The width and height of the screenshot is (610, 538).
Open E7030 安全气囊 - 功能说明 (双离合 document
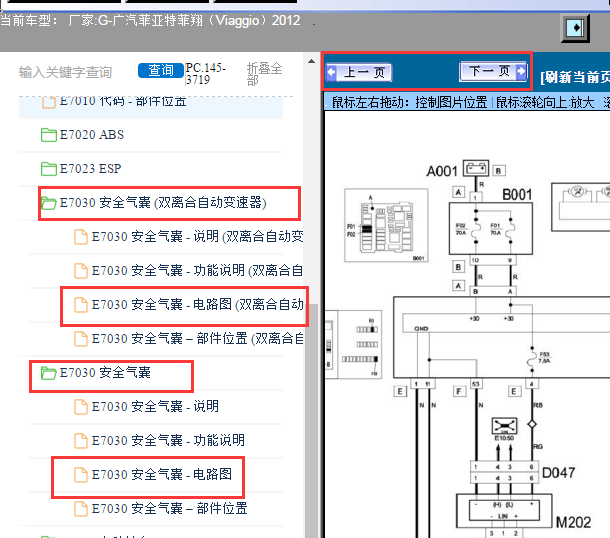coord(189,270)
